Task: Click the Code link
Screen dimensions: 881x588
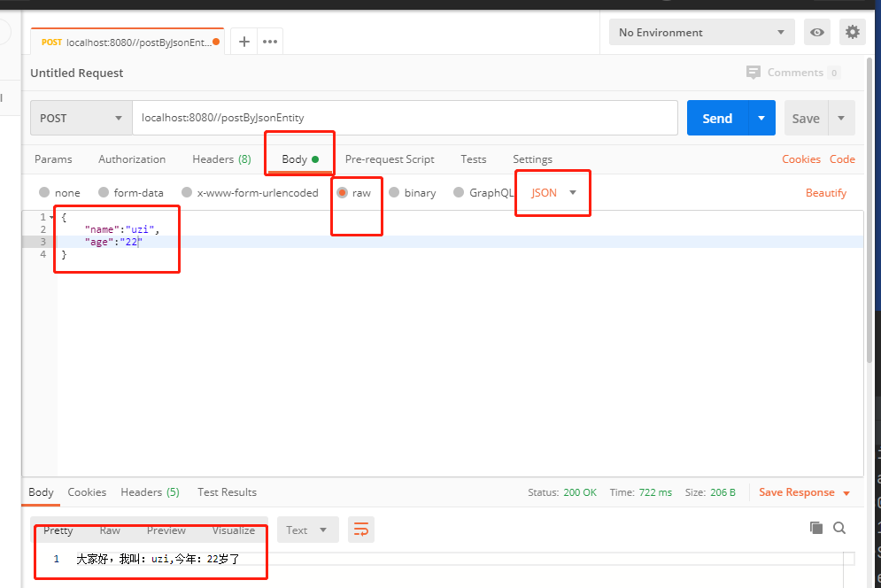Action: coord(842,159)
